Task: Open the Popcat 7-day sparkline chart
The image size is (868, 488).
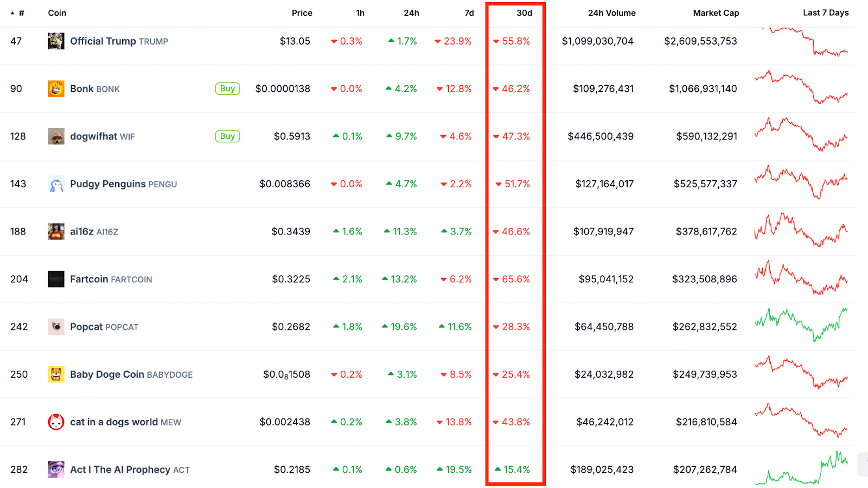Action: (x=801, y=325)
